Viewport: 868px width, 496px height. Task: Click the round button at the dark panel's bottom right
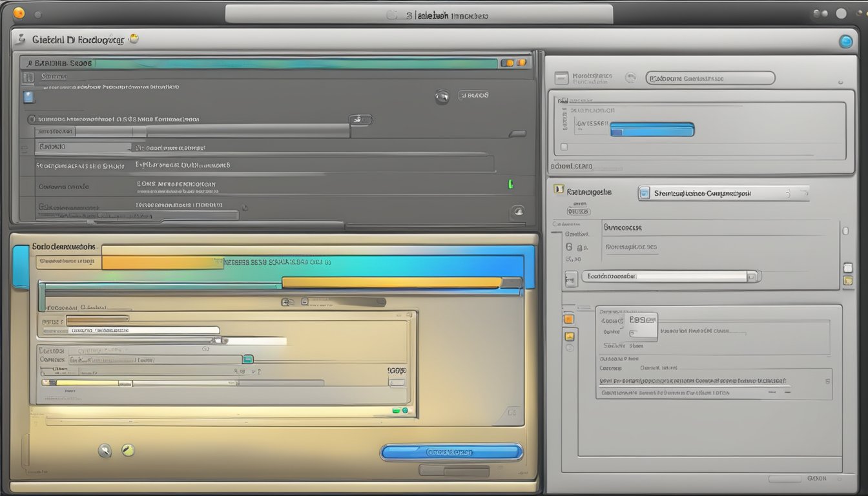[x=517, y=212]
